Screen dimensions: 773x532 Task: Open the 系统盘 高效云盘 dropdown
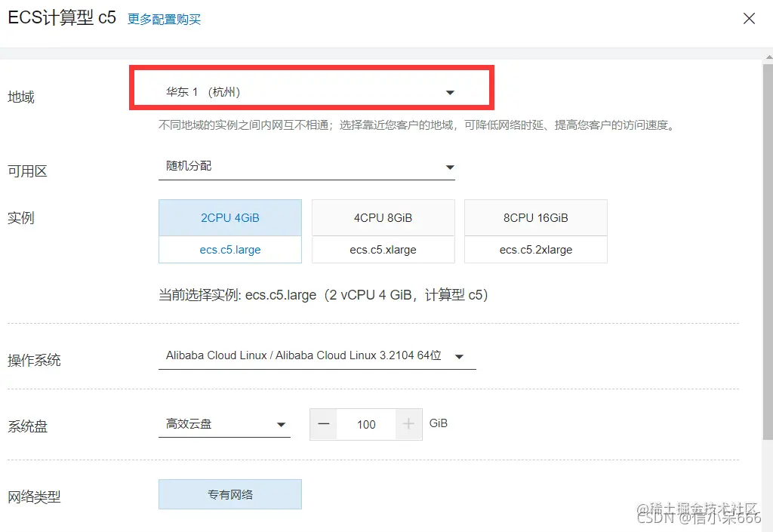click(224, 424)
